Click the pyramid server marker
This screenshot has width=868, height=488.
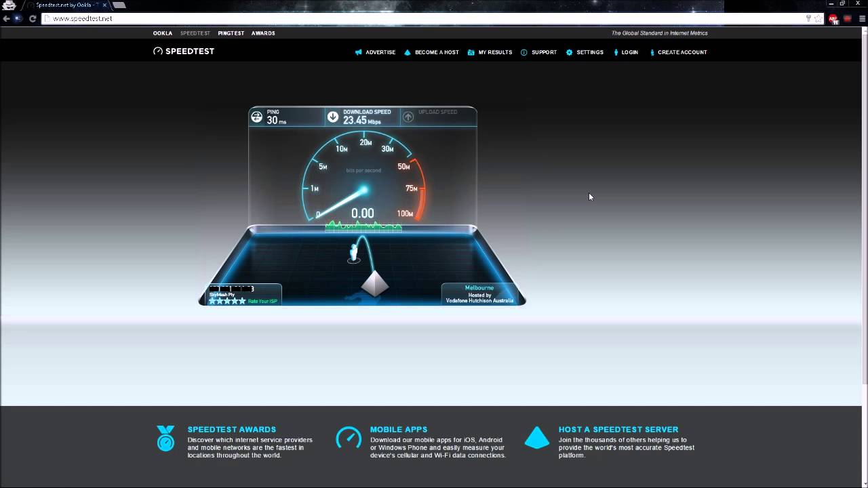(375, 284)
